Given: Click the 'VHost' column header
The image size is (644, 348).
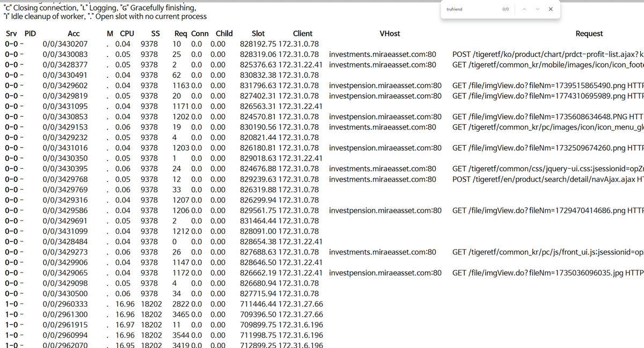Looking at the screenshot, I should [x=390, y=33].
